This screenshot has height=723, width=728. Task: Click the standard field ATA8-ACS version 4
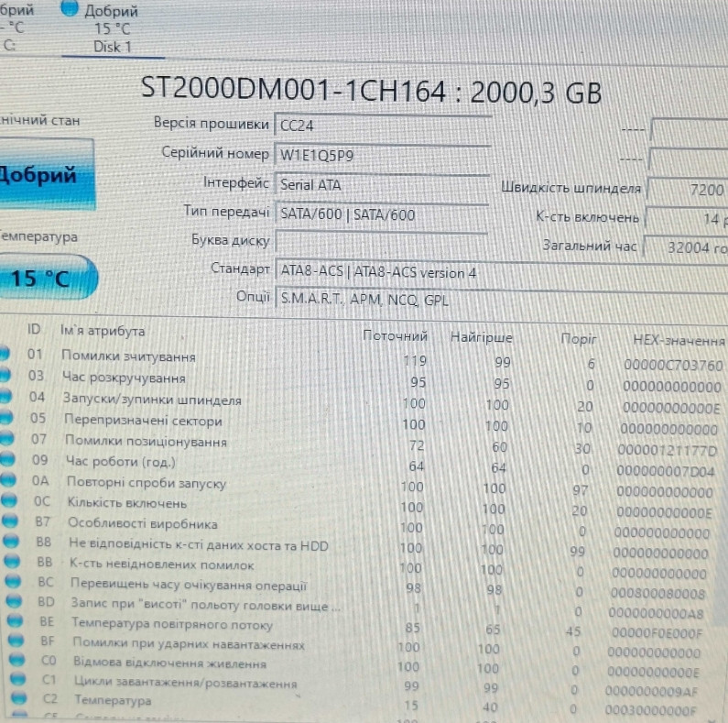[502, 272]
